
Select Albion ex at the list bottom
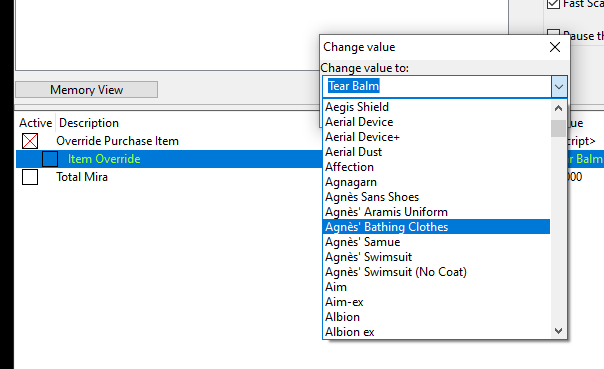click(x=436, y=332)
